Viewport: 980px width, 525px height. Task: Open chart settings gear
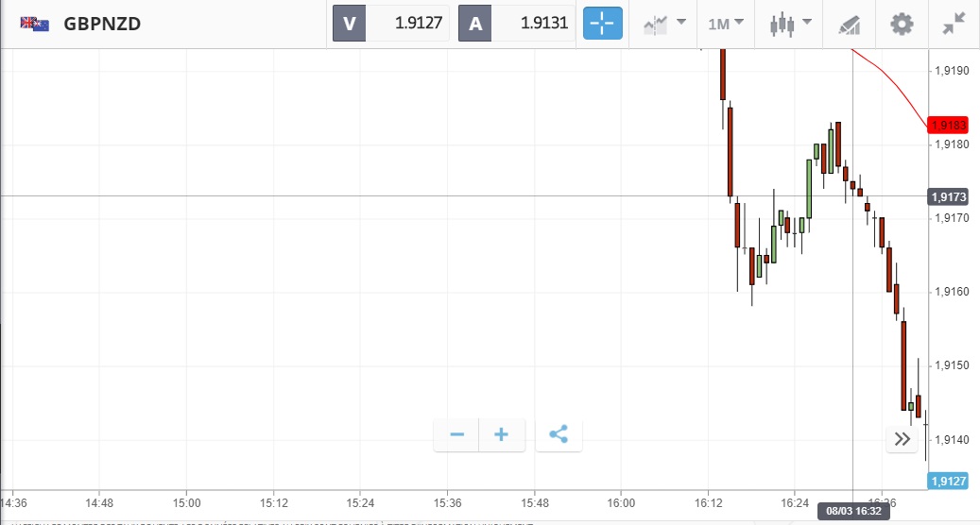[903, 24]
